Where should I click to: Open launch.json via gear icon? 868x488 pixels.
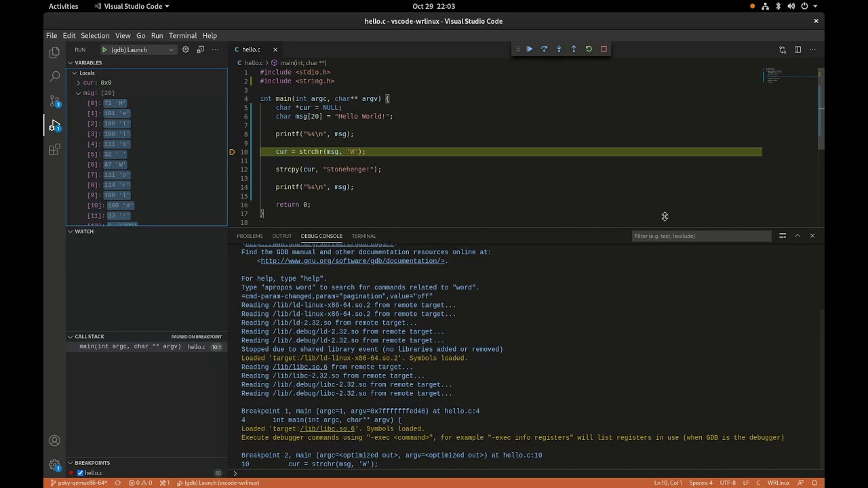click(x=186, y=49)
